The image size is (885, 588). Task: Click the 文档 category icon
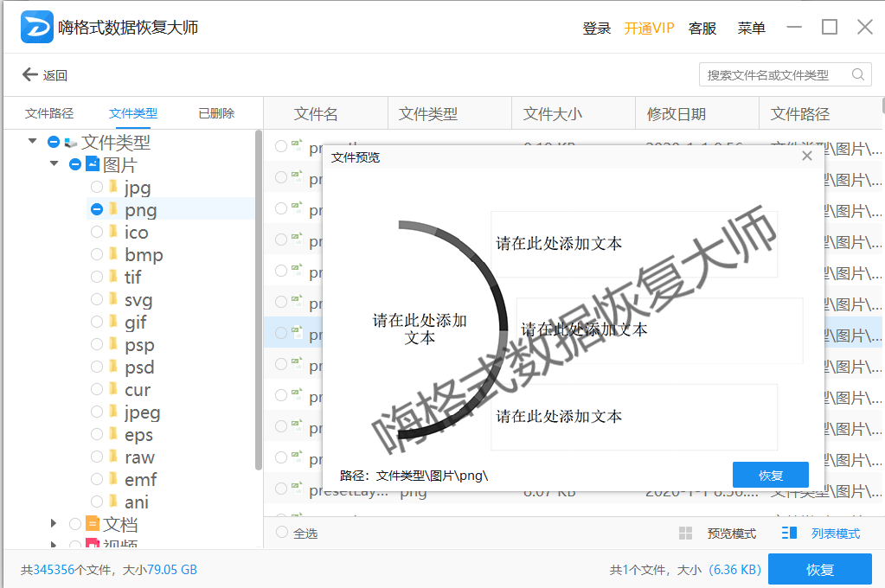click(93, 524)
